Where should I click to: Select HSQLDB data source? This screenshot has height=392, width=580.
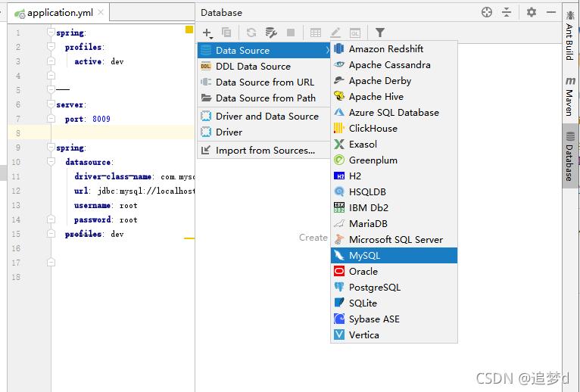pyautogui.click(x=394, y=192)
